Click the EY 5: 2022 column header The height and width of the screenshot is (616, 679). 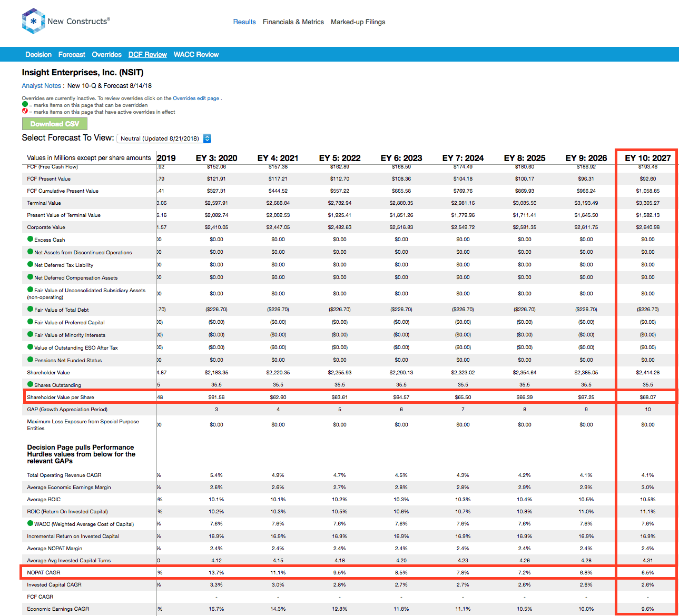pyautogui.click(x=340, y=158)
